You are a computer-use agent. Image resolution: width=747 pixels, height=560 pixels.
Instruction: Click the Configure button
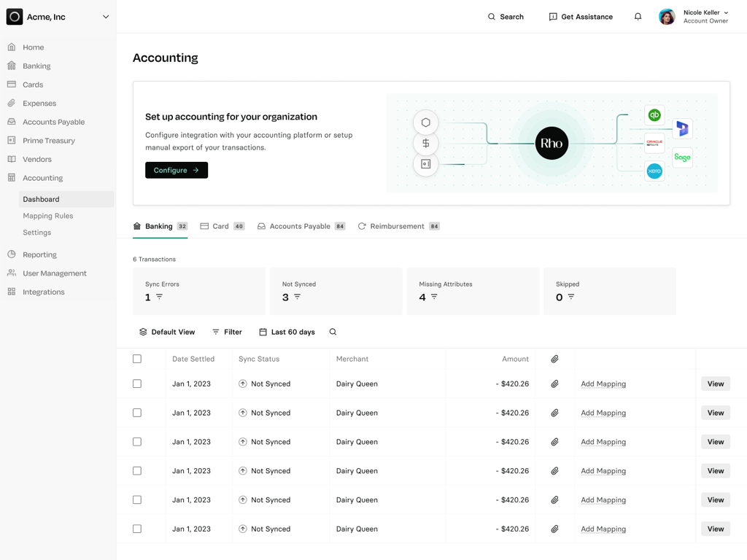pyautogui.click(x=177, y=170)
